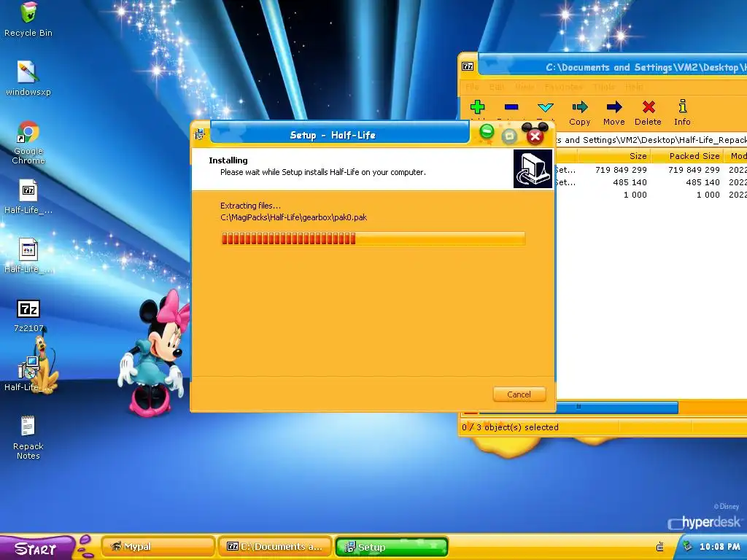Click the Delete red X icon in 7-Zip

[649, 106]
